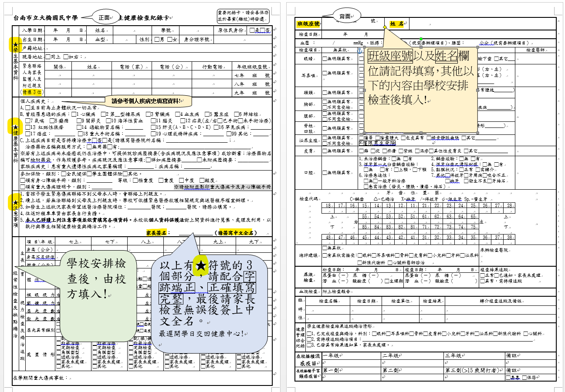Check 無明顯異常 in the 眼睛 row
Image resolution: width=565 pixels, height=392 pixels.
325,59
